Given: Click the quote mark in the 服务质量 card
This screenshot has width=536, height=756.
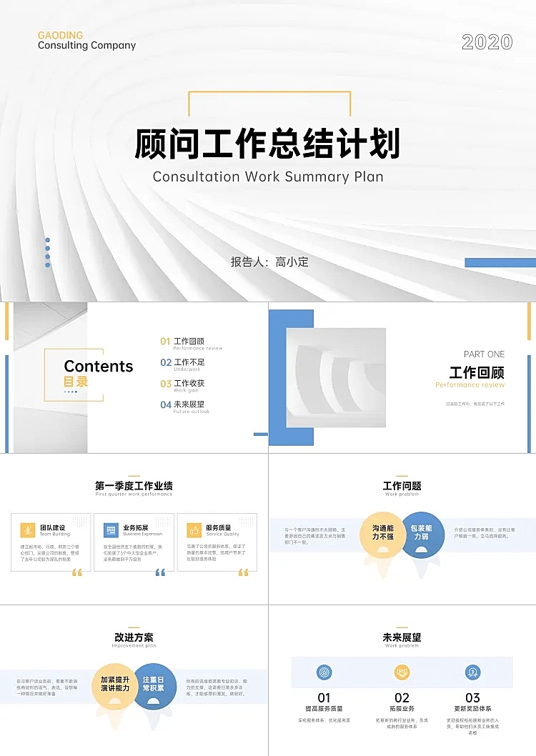Looking at the screenshot, I should (x=244, y=572).
